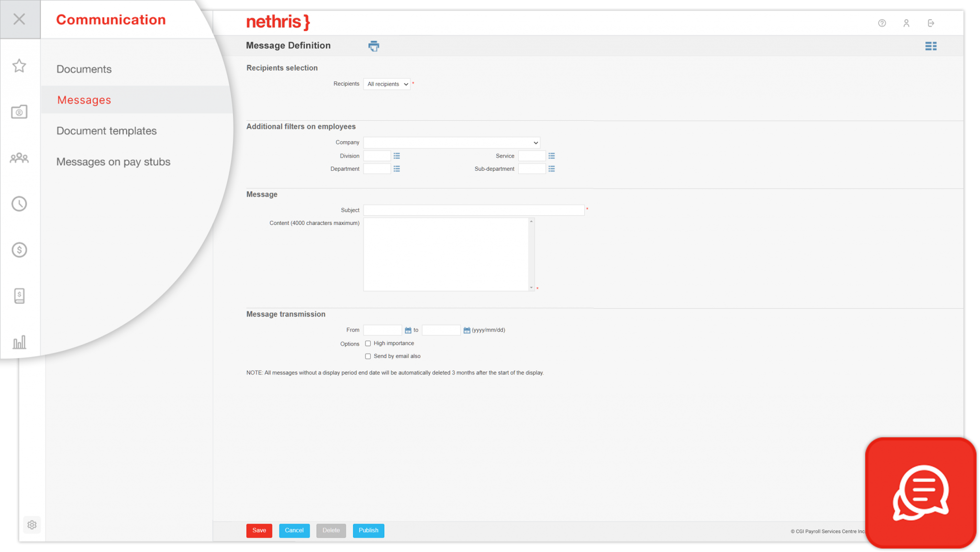
Task: Select Document templates
Action: pos(106,131)
